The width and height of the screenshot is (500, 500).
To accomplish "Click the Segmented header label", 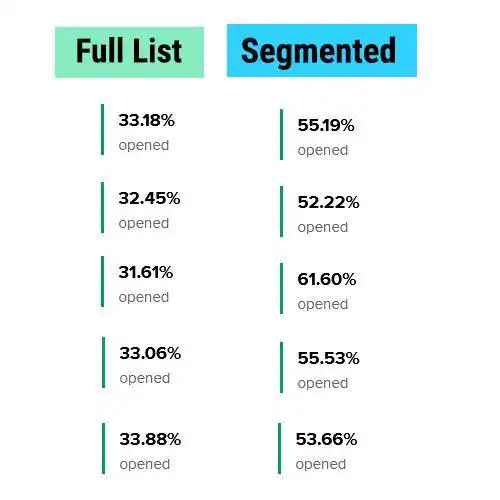I will point(322,50).
